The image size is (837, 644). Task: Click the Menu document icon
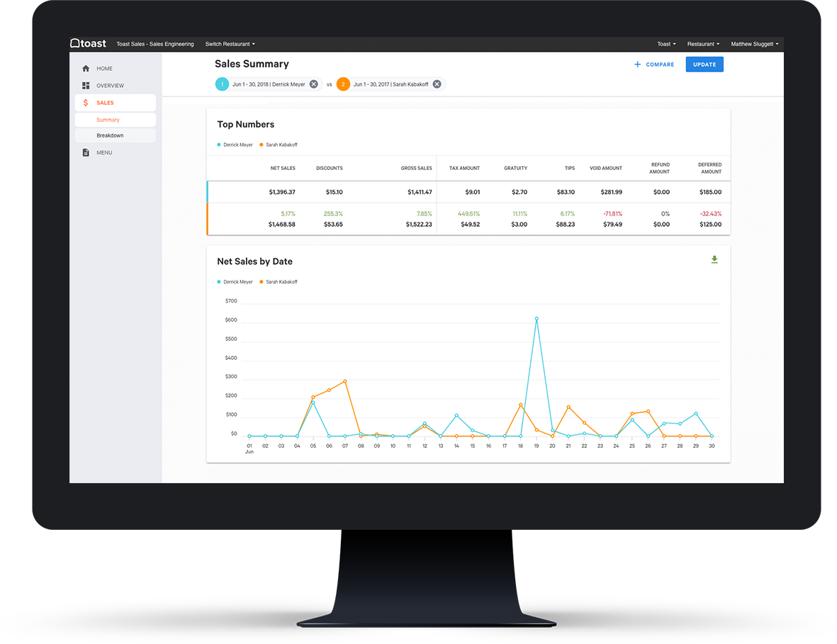click(x=86, y=152)
